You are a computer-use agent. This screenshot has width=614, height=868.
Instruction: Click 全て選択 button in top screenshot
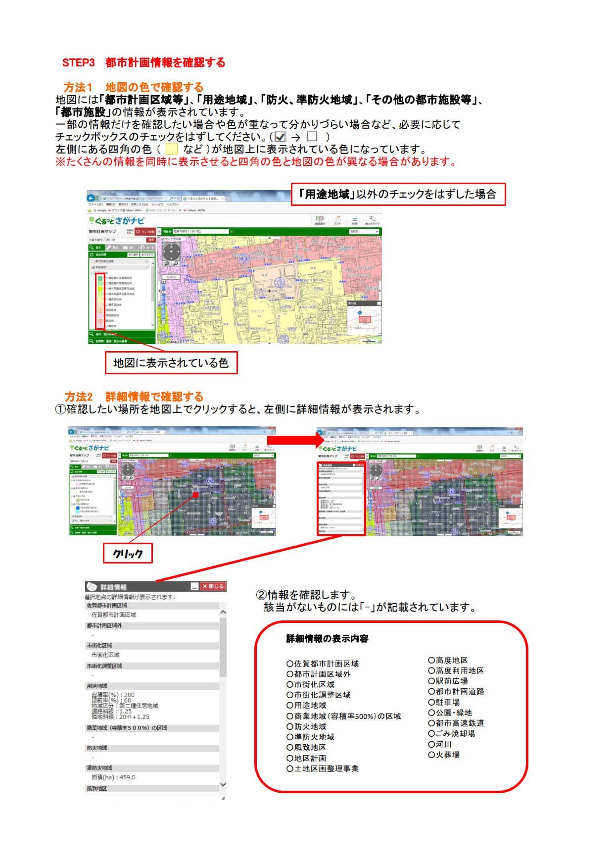(133, 255)
